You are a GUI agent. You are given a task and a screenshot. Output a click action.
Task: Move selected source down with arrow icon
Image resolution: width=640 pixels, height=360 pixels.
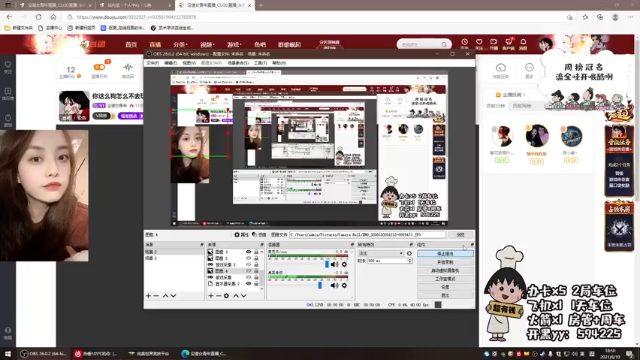(243, 296)
